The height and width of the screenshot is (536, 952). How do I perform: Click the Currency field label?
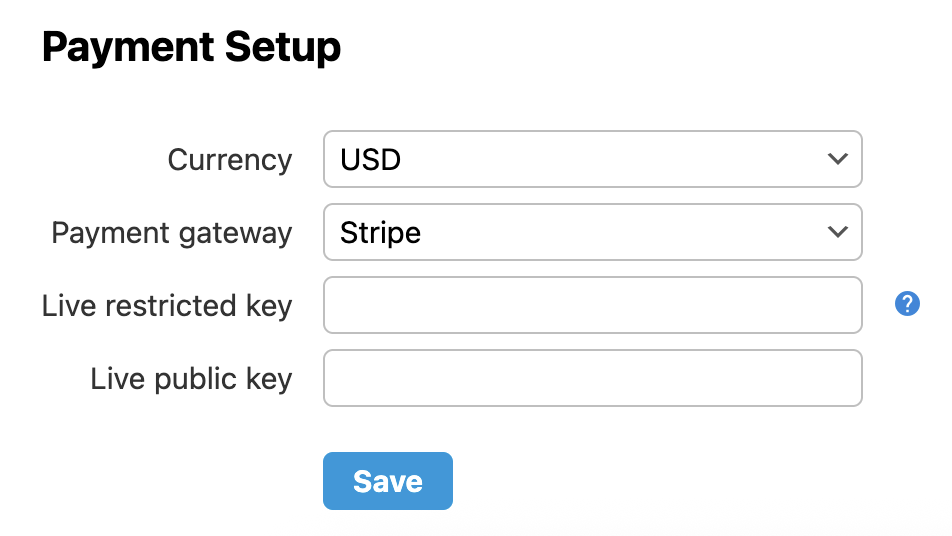pyautogui.click(x=230, y=160)
